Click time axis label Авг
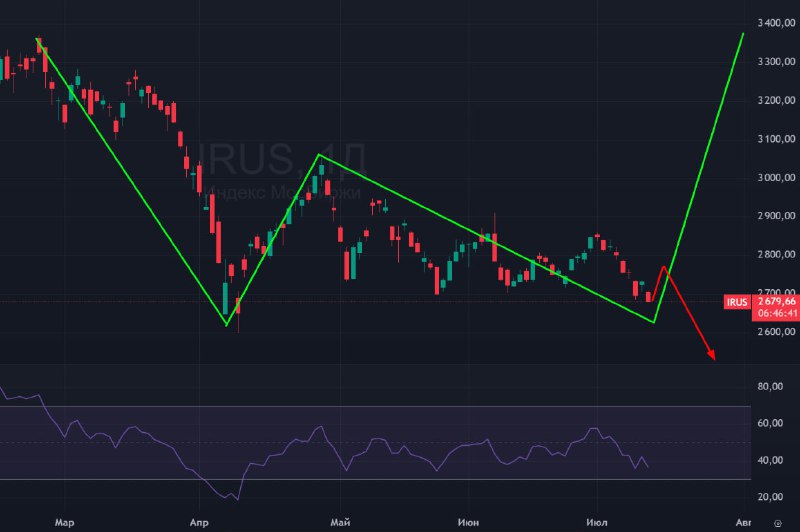The image size is (800, 532). click(743, 523)
